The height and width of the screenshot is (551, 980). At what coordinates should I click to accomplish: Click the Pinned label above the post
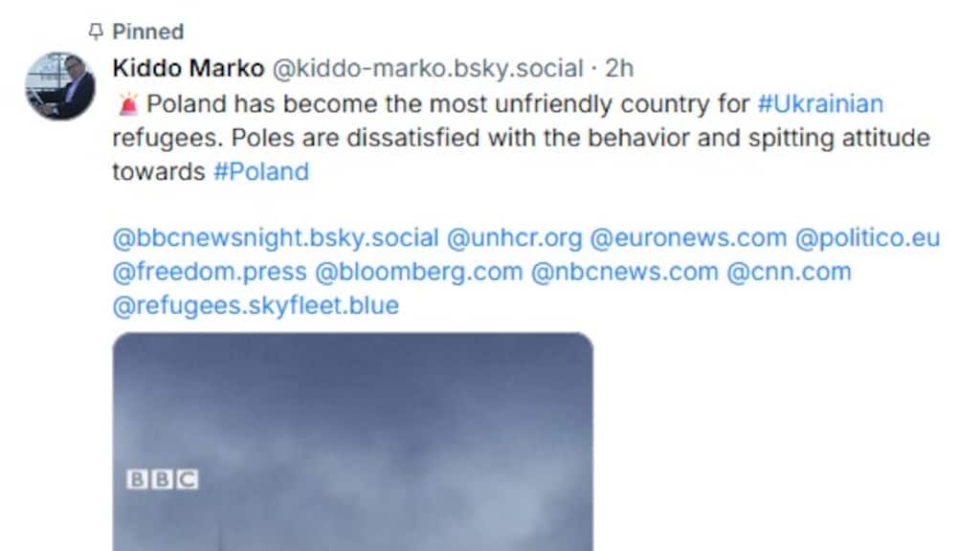(147, 32)
